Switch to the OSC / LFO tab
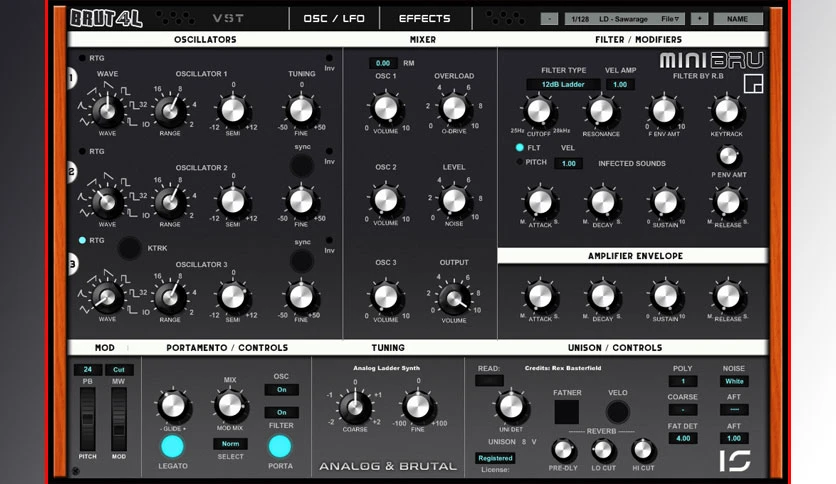836x484 pixels. [334, 19]
